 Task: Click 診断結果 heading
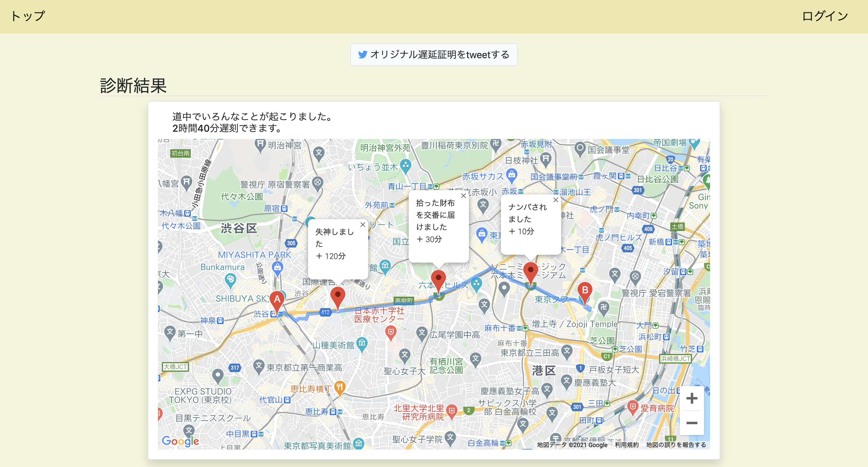pos(134,85)
